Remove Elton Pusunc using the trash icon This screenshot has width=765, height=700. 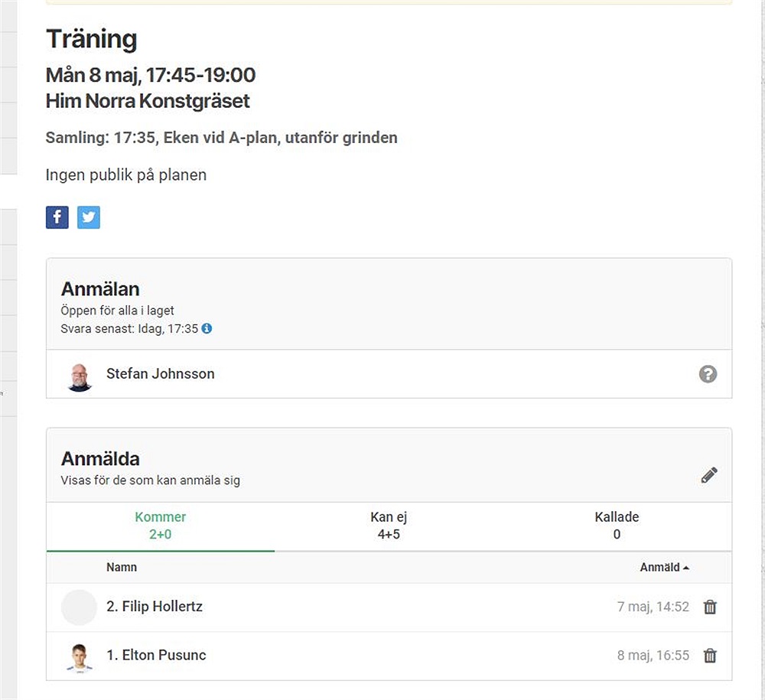[710, 655]
